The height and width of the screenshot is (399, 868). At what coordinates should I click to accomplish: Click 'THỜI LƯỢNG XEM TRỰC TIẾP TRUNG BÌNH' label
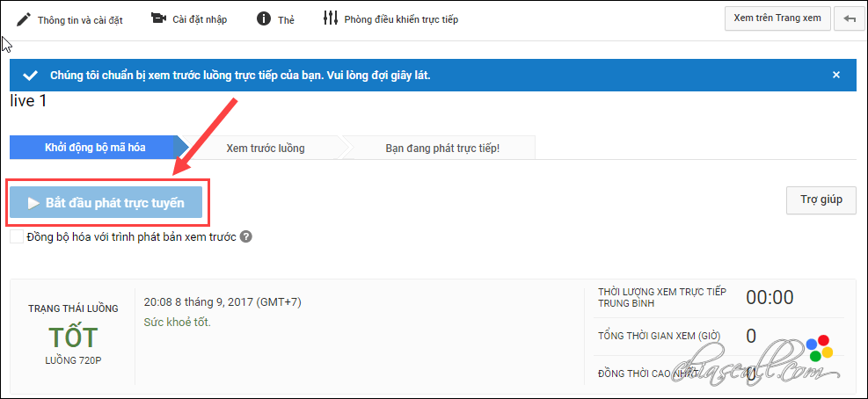pos(662,297)
